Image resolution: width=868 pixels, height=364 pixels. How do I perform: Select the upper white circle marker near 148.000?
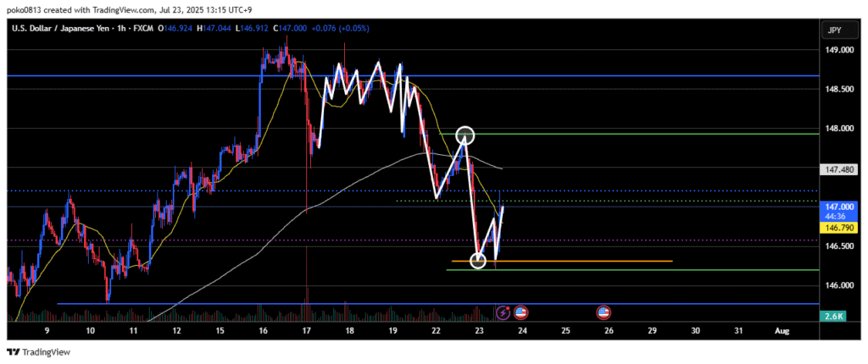click(465, 135)
